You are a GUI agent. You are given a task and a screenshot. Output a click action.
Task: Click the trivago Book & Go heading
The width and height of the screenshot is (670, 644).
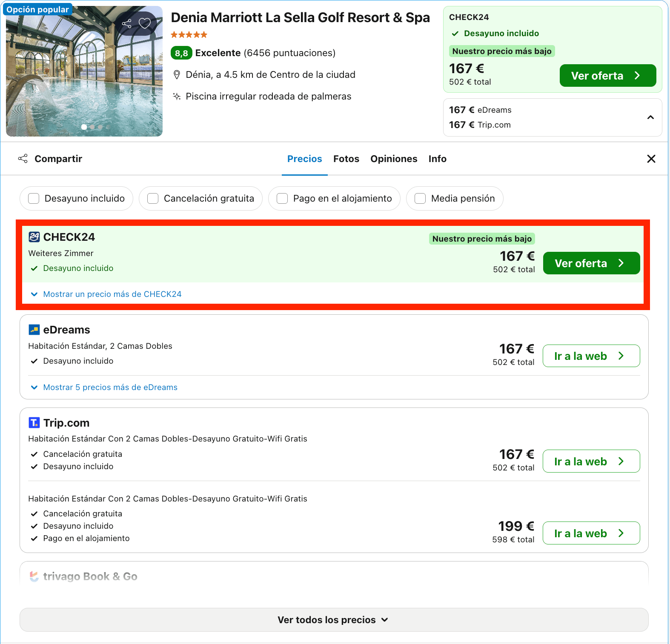pyautogui.click(x=90, y=576)
